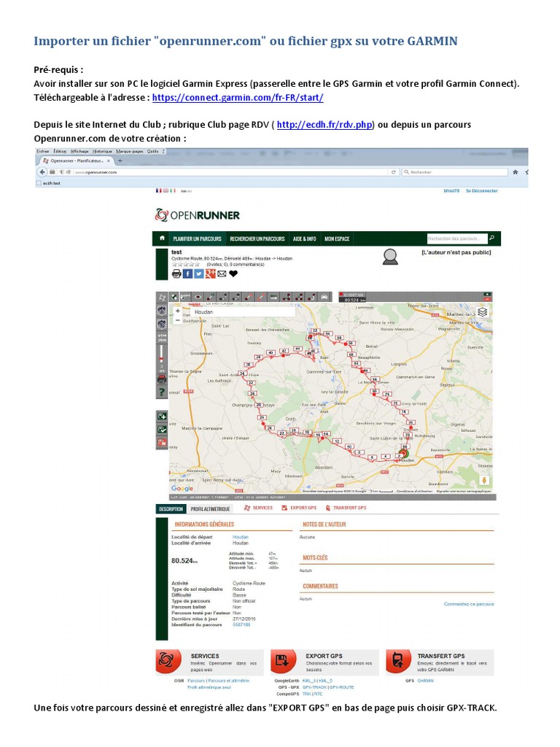This screenshot has height=747, width=560.
Task: Click the Profil altimétrique seul link
Action: [209, 687]
